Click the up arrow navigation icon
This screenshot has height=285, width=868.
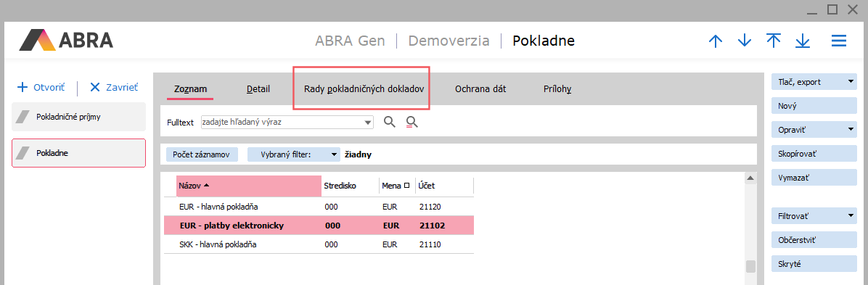[716, 41]
